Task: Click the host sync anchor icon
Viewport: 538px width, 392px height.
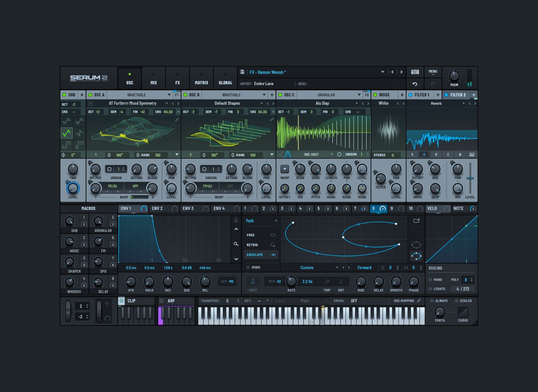Action: [253, 281]
